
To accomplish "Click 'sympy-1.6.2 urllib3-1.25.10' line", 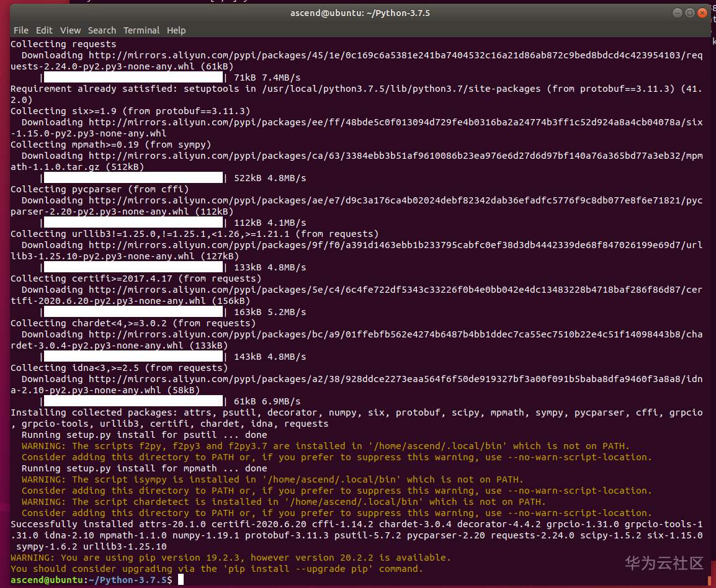I will 91,546.
